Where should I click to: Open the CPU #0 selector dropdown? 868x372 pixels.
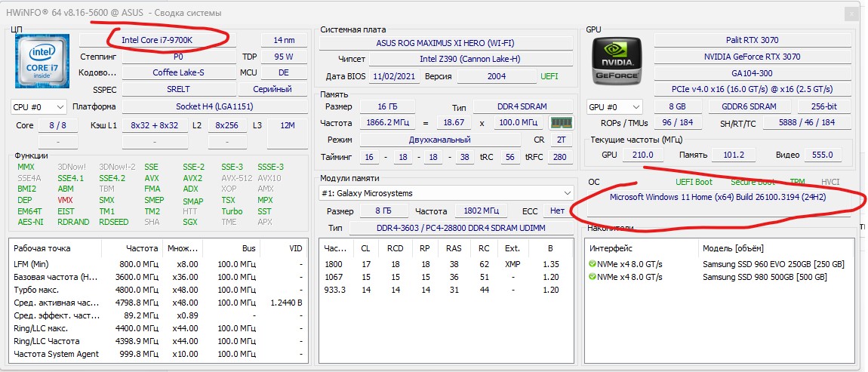click(x=38, y=107)
